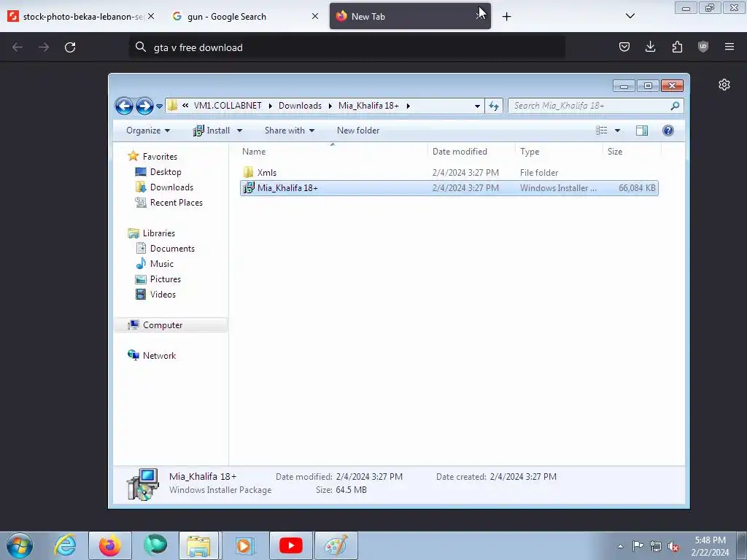
Task: Click the address bar refresh button in Explorer
Action: point(494,106)
